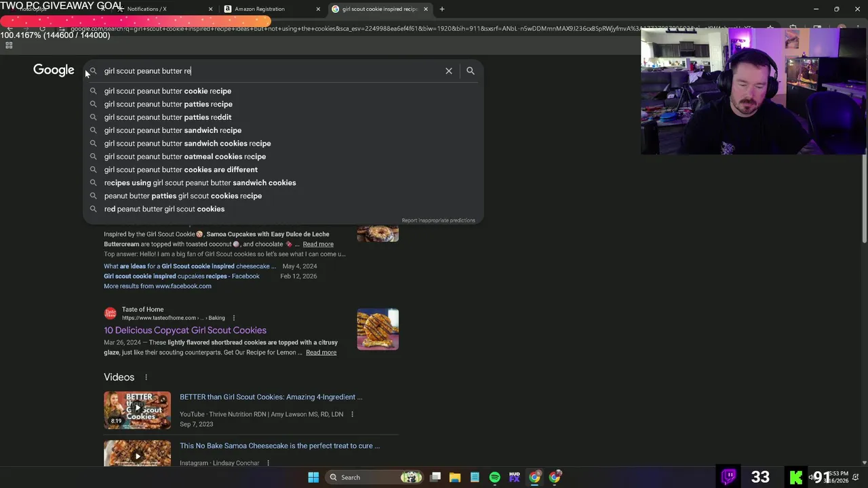
Task: Click 'Read more' in Taste of Home snippet
Action: (x=321, y=352)
